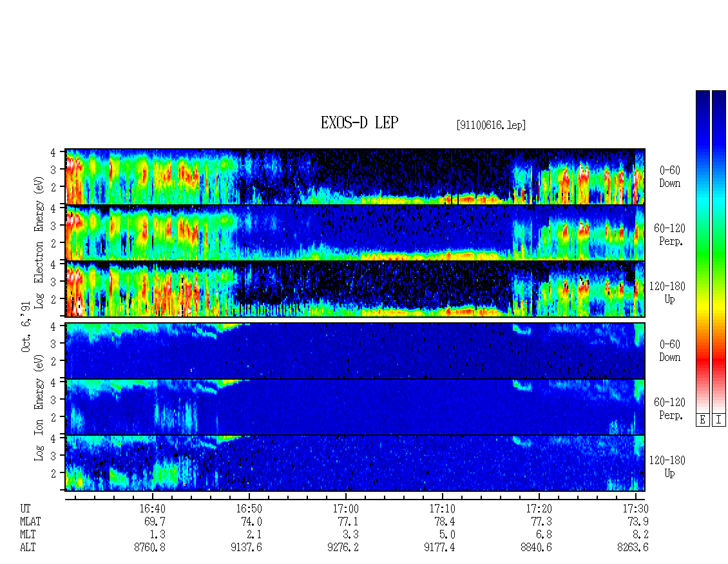This screenshot has height=564, width=728.
Task: Click the MLAT value 78.4
Action: (x=445, y=521)
